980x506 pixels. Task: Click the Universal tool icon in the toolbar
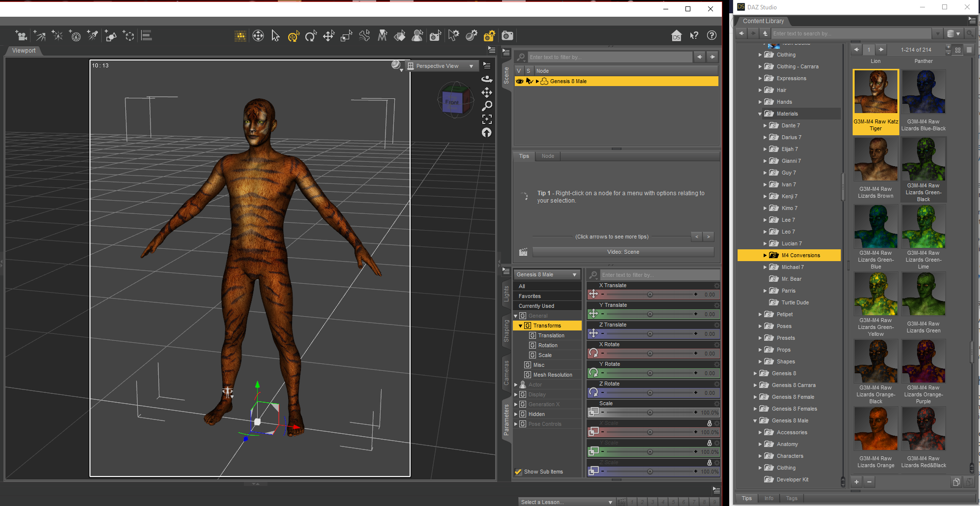tap(293, 36)
